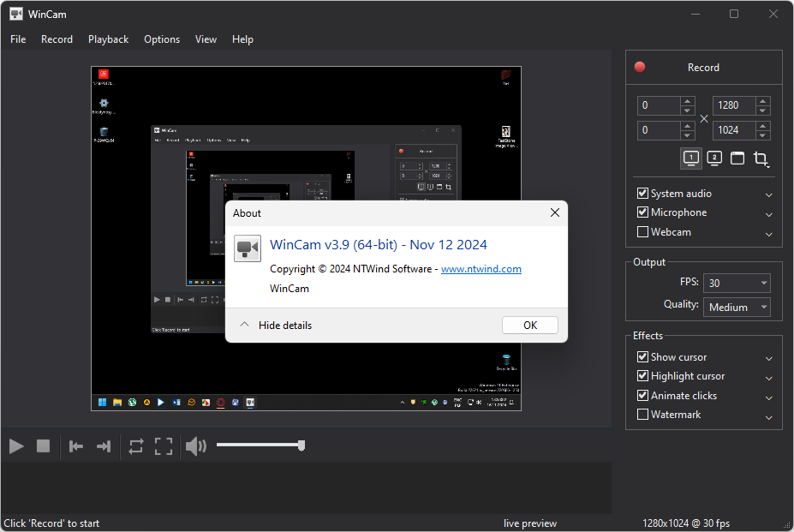This screenshot has height=532, width=794.
Task: Focus the X offset input field
Action: tap(659, 105)
